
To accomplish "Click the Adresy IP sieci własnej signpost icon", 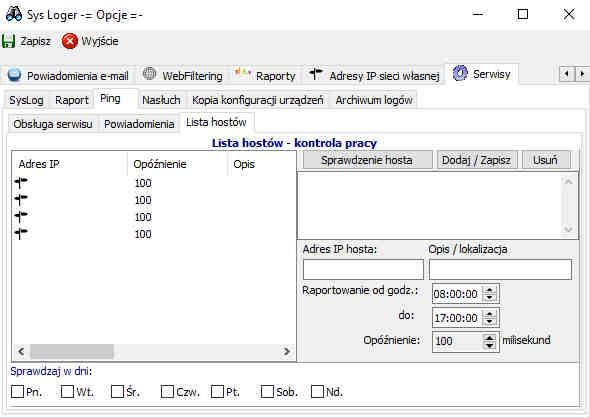I will pos(315,73).
